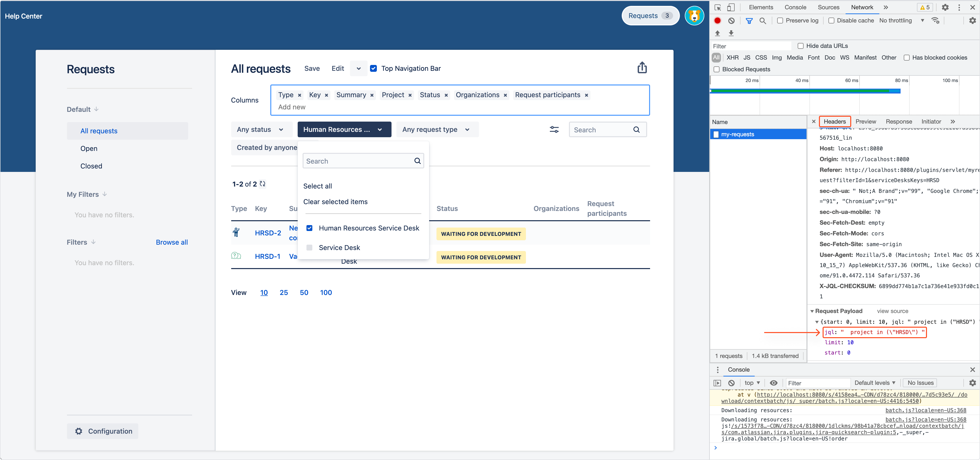This screenshot has width=980, height=460.
Task: Click the refresh icon beside 1-2 of 2
Action: point(262,184)
